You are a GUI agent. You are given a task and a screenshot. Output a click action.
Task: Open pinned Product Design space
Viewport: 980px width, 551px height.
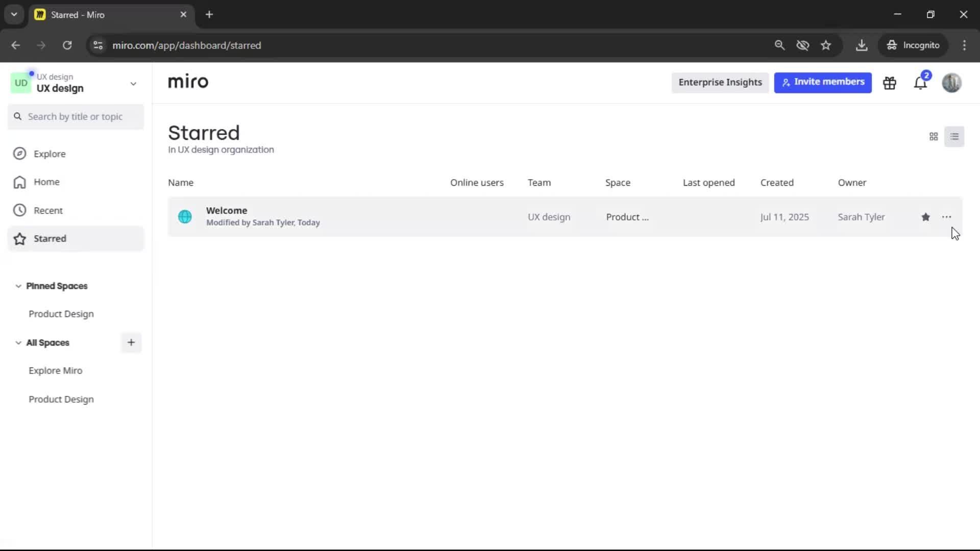(61, 314)
